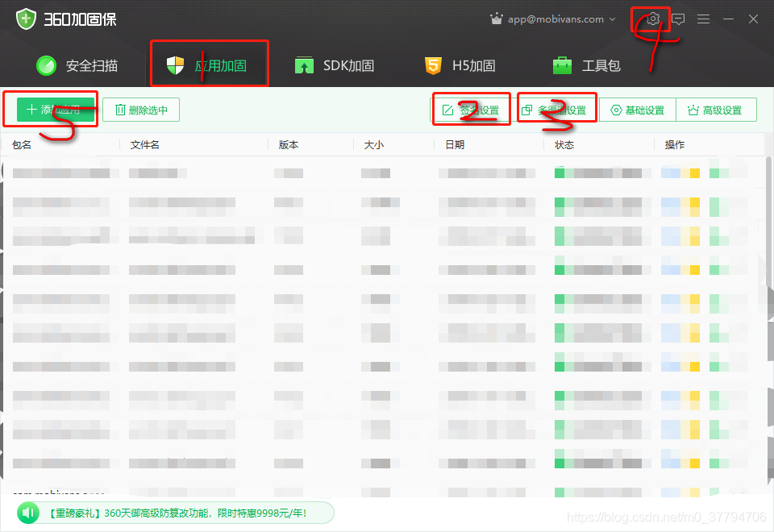Open 签名设置
The height and width of the screenshot is (532, 774).
click(x=470, y=110)
